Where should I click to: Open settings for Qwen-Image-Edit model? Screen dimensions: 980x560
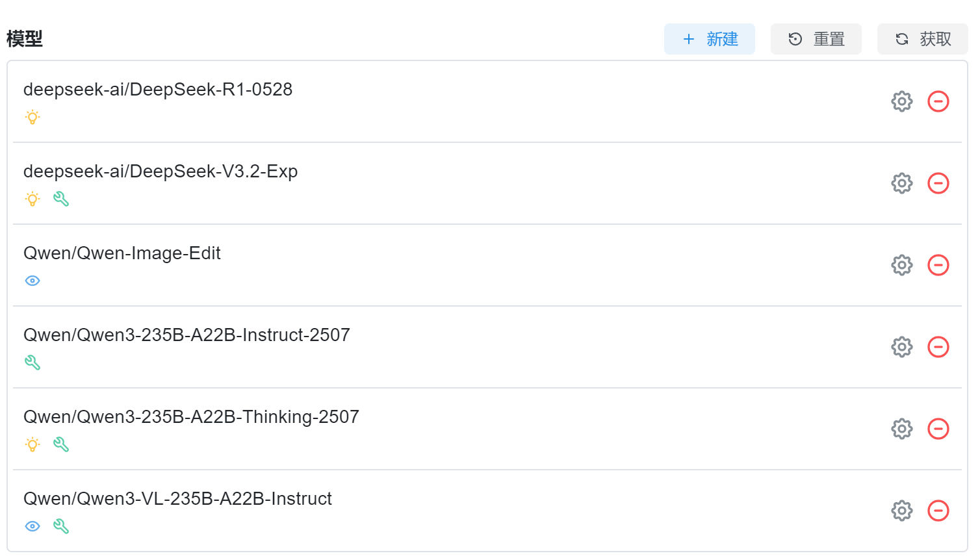[901, 265]
